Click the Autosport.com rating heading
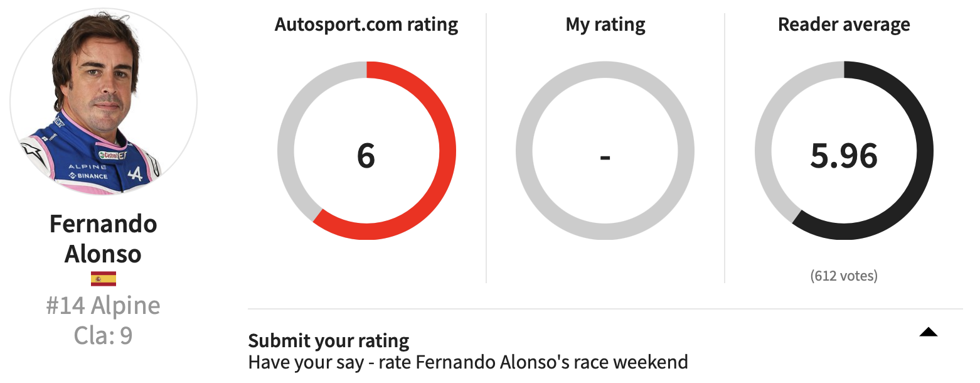Viewport: 980px width, 383px height. tap(366, 25)
